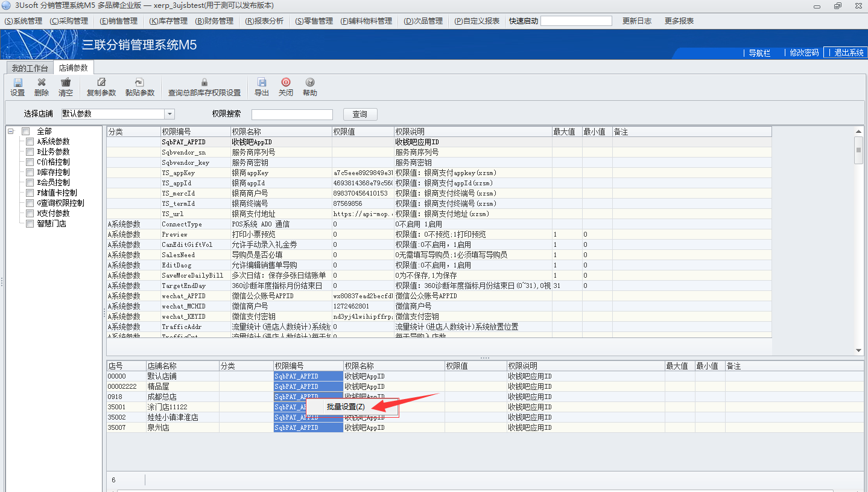Tick the C价格控制 checkbox
868x492 pixels.
30,162
